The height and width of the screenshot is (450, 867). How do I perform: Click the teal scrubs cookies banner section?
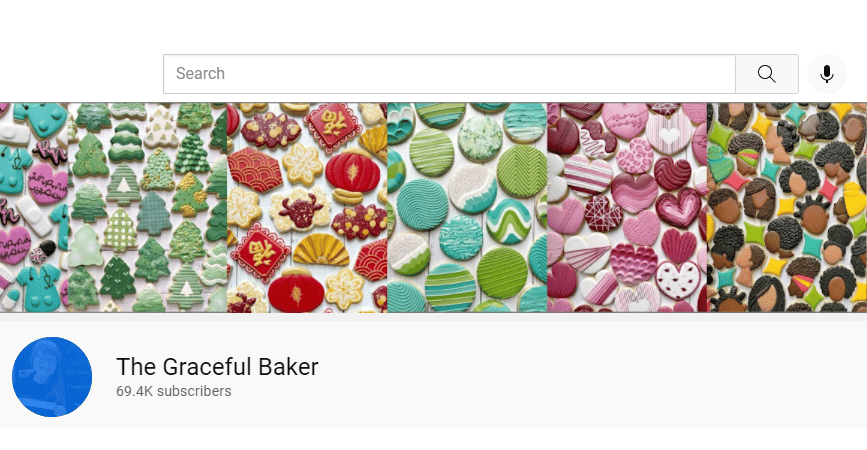[34, 207]
